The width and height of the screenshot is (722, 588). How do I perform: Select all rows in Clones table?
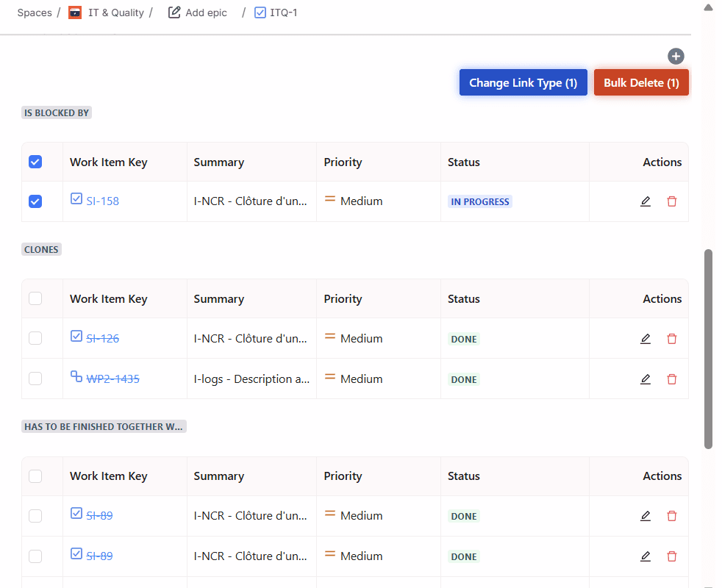35,298
